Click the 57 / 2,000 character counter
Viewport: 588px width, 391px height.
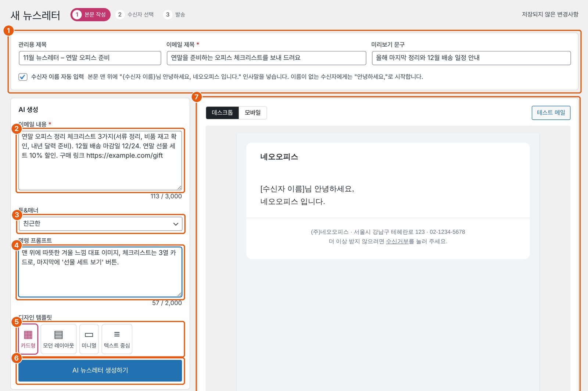167,303
